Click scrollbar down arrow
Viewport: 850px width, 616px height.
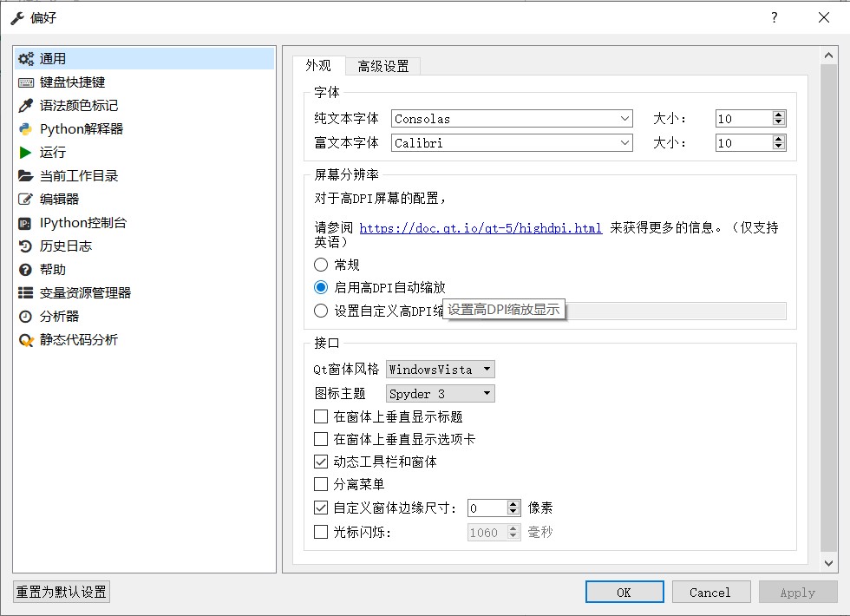tap(828, 563)
